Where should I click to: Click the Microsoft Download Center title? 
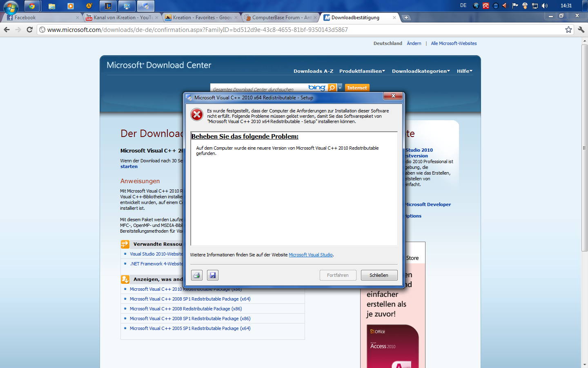(x=159, y=65)
